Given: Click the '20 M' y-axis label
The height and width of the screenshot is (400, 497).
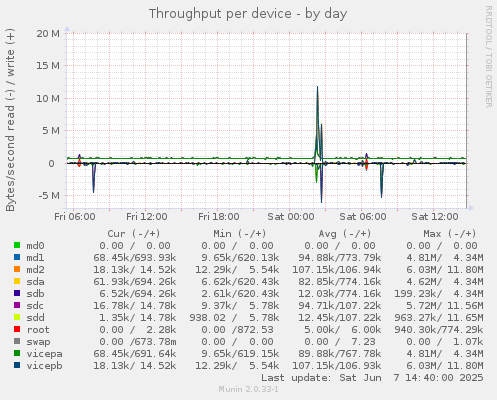Looking at the screenshot, I should (x=48, y=33).
